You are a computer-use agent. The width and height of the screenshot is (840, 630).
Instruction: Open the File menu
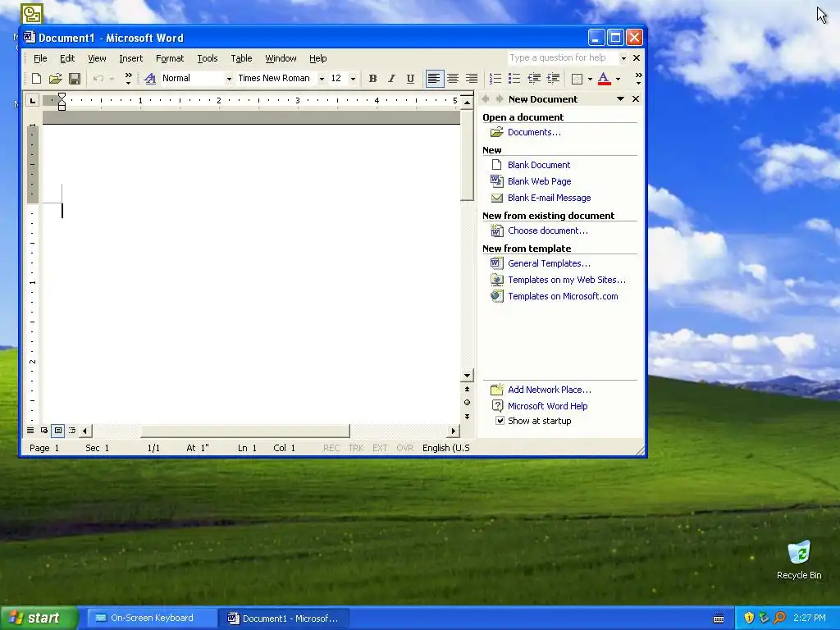[40, 58]
